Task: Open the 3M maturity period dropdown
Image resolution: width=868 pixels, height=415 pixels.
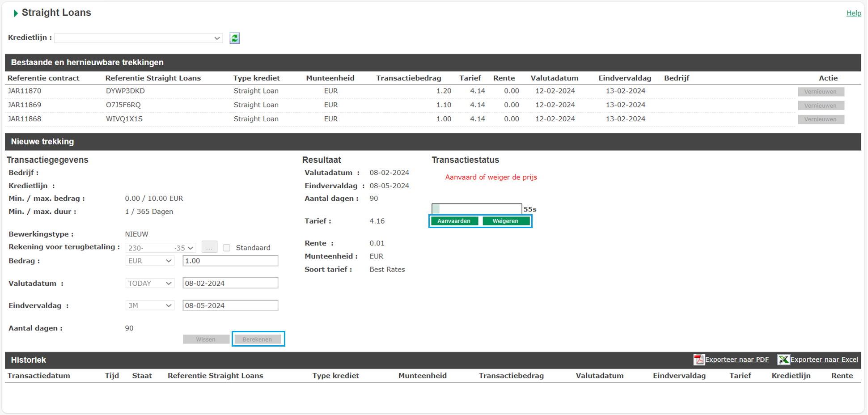Action: pos(149,306)
